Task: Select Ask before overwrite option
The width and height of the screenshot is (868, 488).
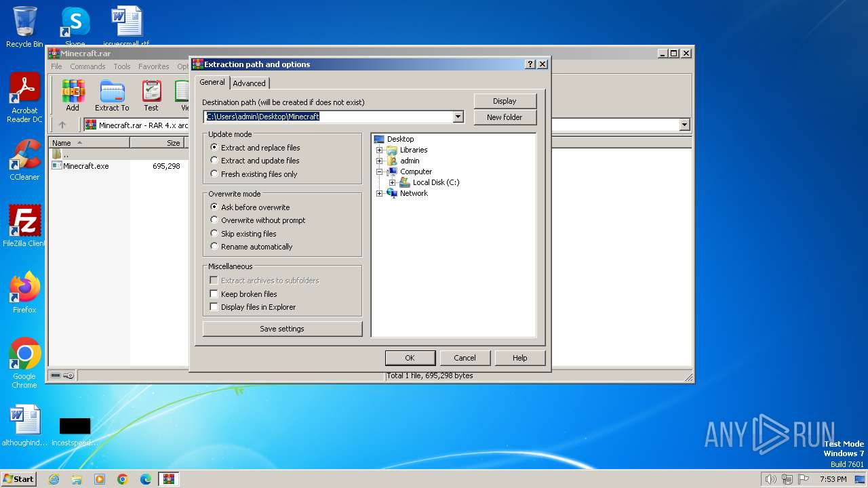Action: [x=250, y=207]
